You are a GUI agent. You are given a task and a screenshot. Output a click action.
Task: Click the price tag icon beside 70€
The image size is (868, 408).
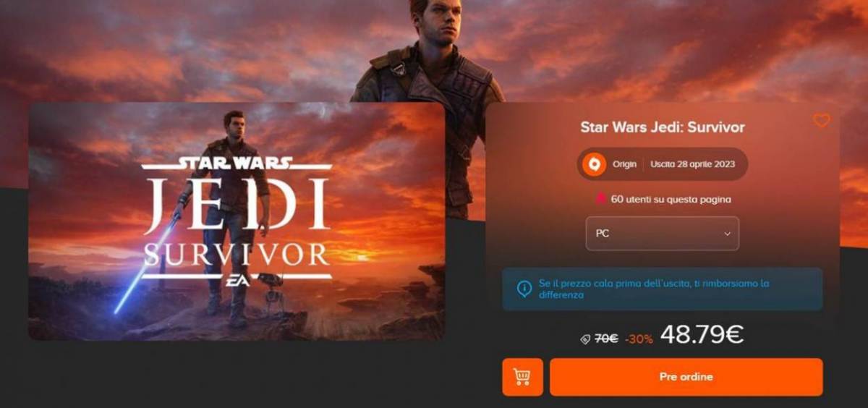coord(585,339)
